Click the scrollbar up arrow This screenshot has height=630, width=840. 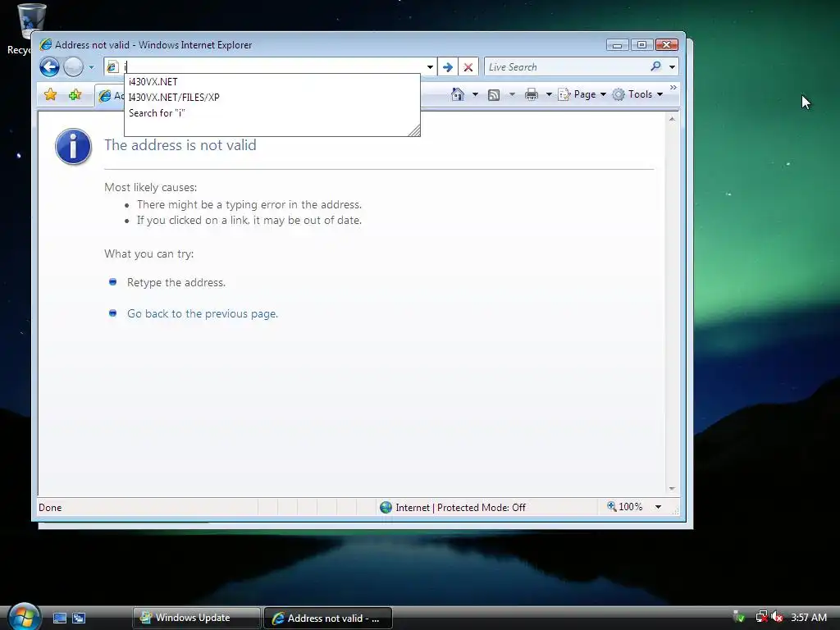pos(672,119)
